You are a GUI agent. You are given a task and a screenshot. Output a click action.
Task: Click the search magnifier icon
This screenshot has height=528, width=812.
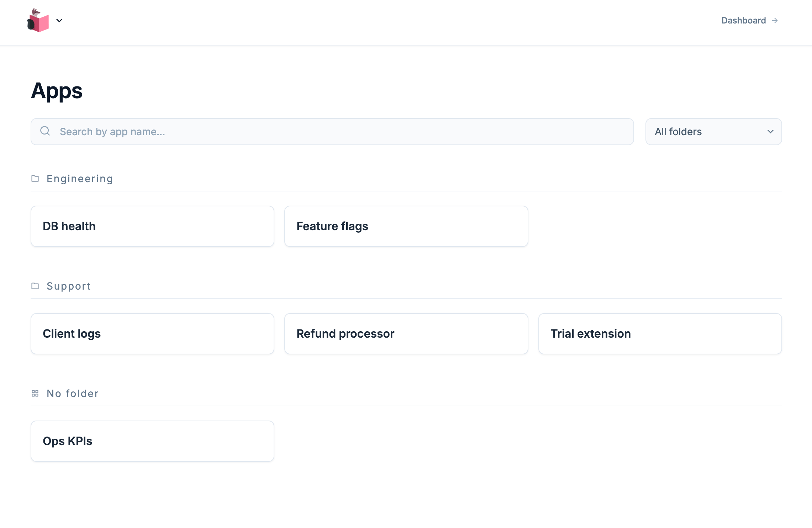pyautogui.click(x=45, y=131)
